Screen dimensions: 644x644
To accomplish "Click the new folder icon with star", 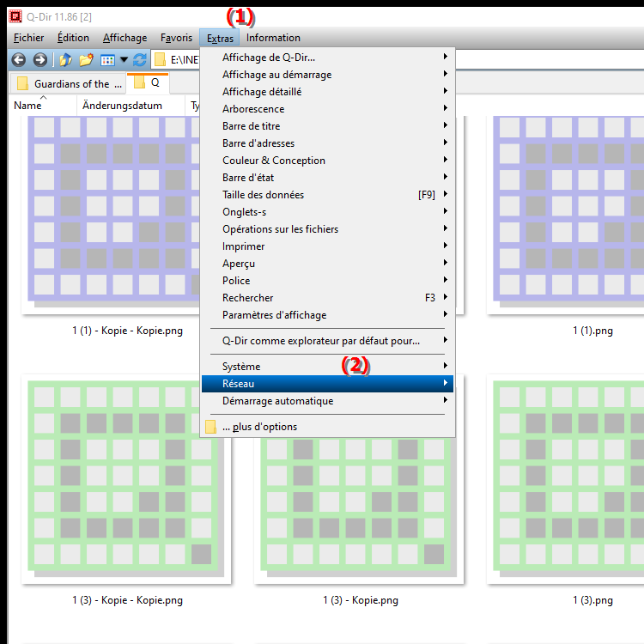I will pos(86,60).
